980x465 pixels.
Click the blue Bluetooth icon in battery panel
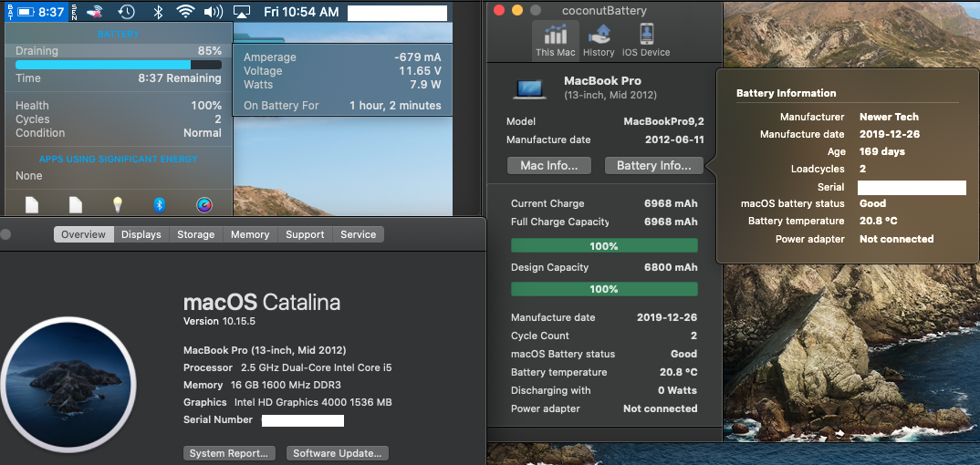pyautogui.click(x=160, y=205)
